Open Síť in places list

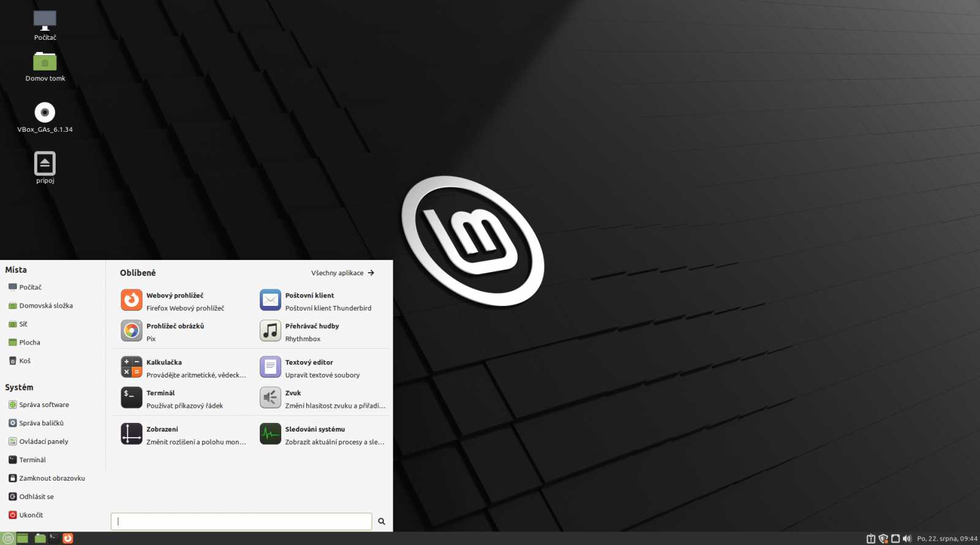[x=18, y=324]
